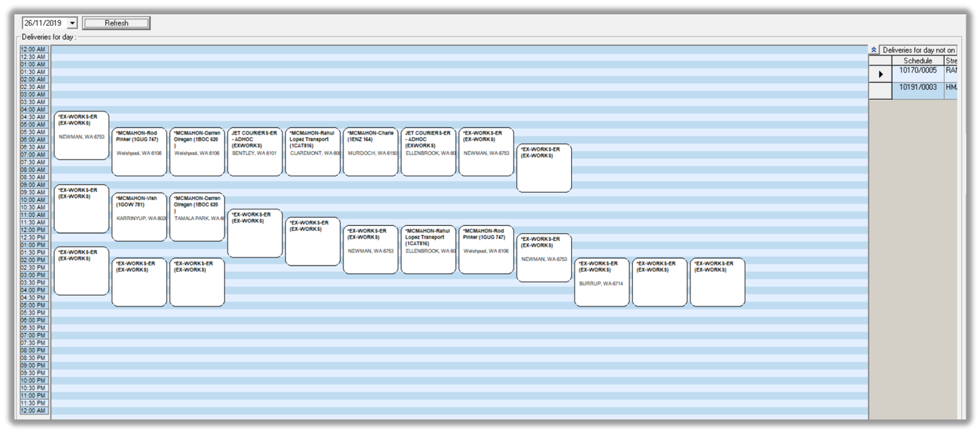Click the 06:00 PM time slot label
The image size is (980, 436).
34,320
